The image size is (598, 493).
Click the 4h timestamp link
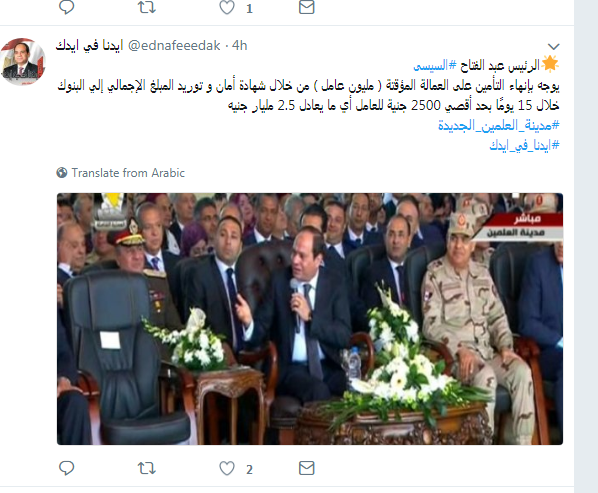(240, 45)
